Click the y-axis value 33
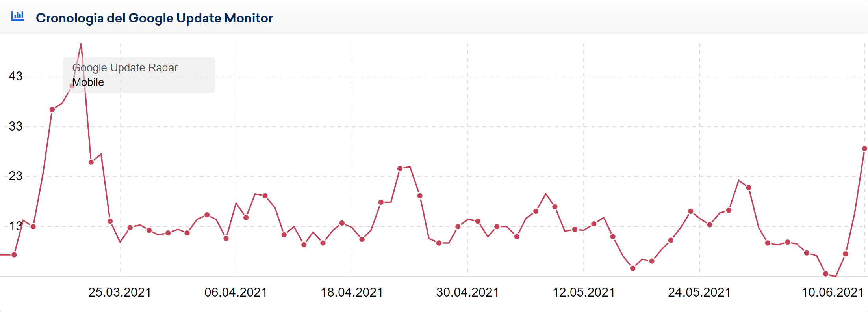Image resolution: width=868 pixels, height=312 pixels. (16, 126)
